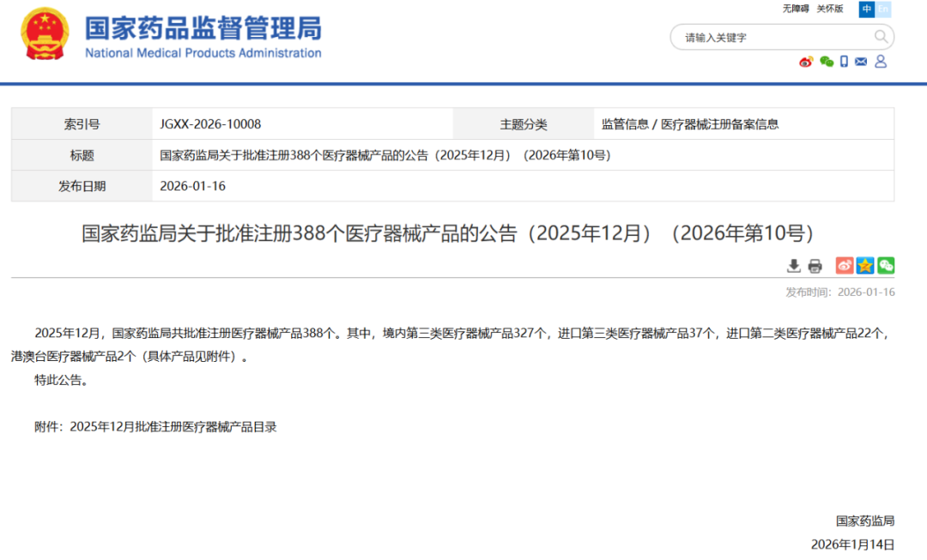Click the 国家药监局 signature text
The height and width of the screenshot is (560, 927).
865,521
